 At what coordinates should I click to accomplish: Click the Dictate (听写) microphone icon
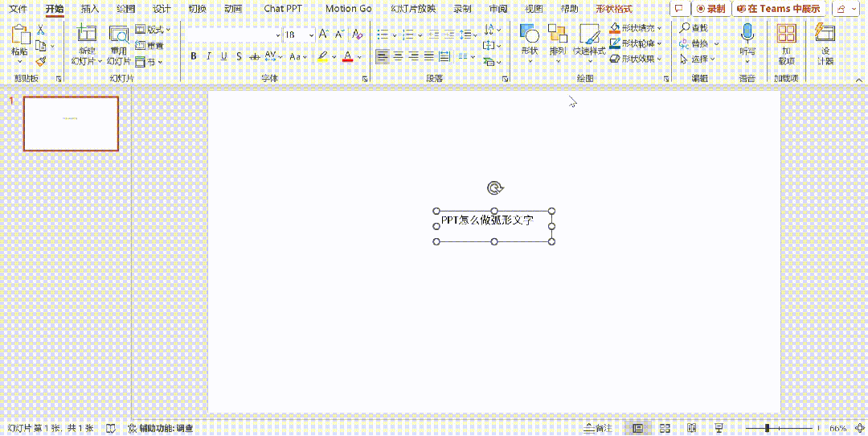click(747, 33)
